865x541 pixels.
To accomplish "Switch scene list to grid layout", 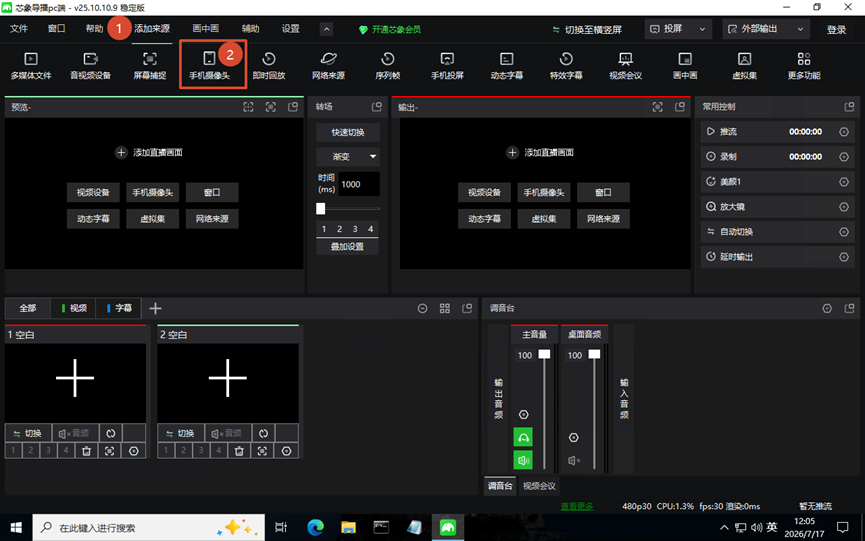I will (445, 308).
